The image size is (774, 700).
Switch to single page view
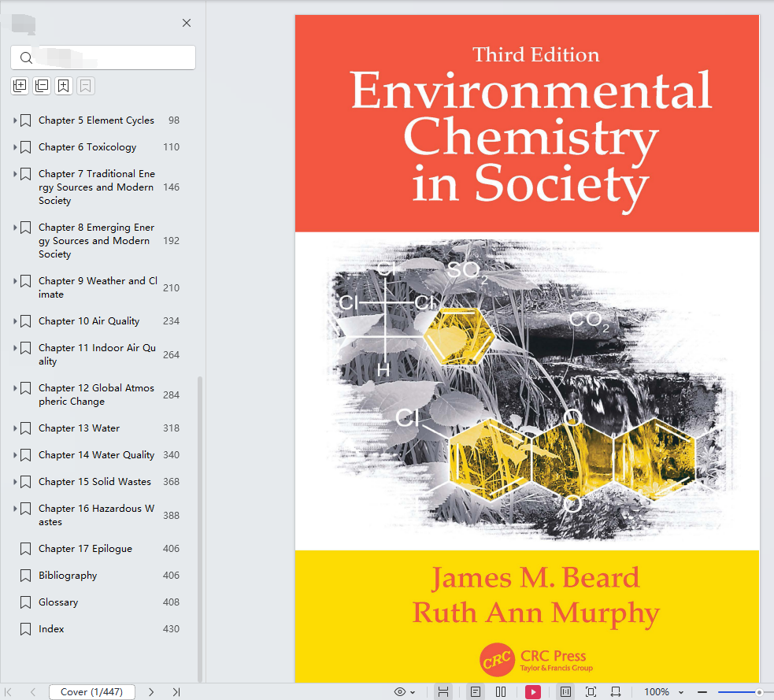(476, 692)
